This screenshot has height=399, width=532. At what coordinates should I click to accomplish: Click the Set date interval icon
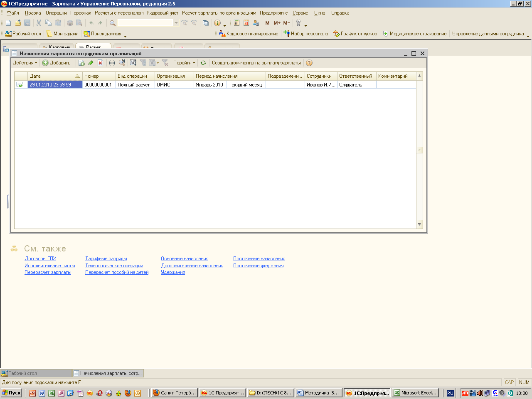coord(112,63)
